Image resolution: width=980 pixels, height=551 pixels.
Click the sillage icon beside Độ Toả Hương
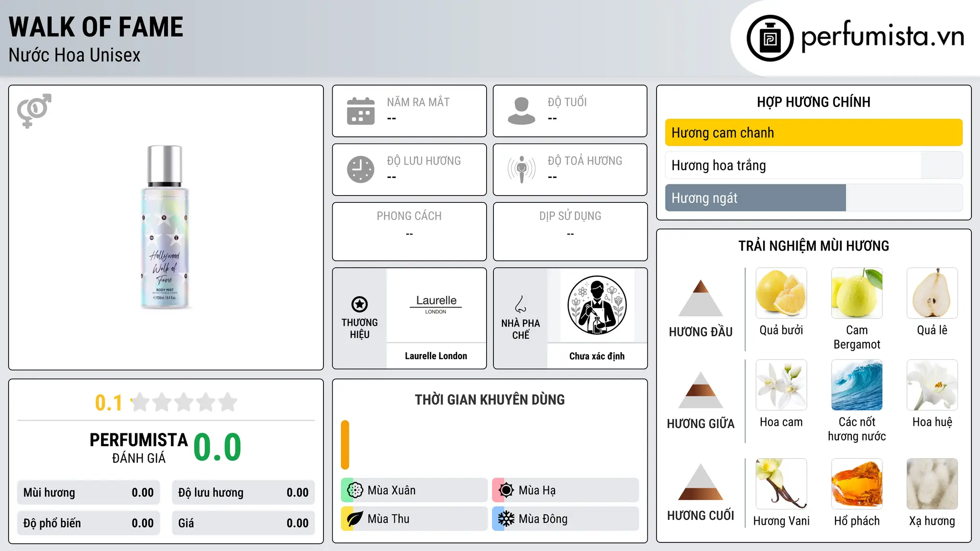pos(522,169)
